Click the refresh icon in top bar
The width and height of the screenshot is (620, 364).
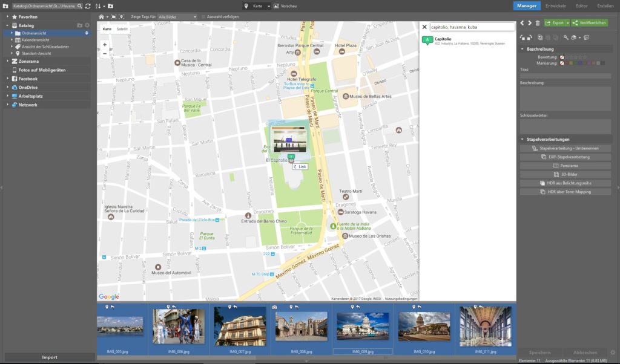(88, 6)
